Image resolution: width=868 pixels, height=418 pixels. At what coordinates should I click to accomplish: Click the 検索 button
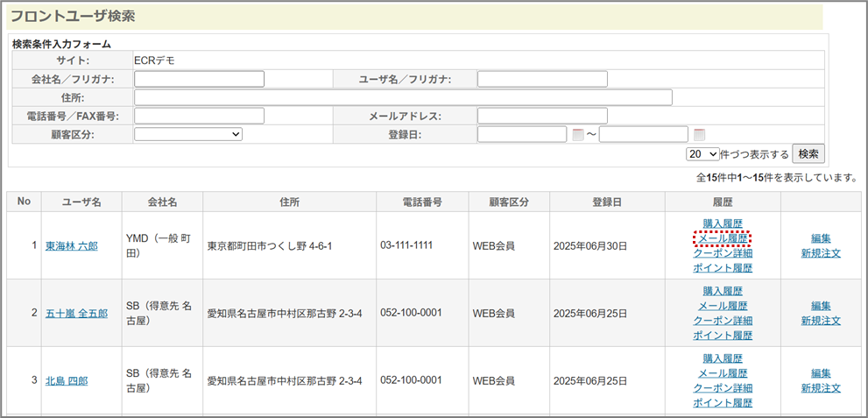pos(808,153)
